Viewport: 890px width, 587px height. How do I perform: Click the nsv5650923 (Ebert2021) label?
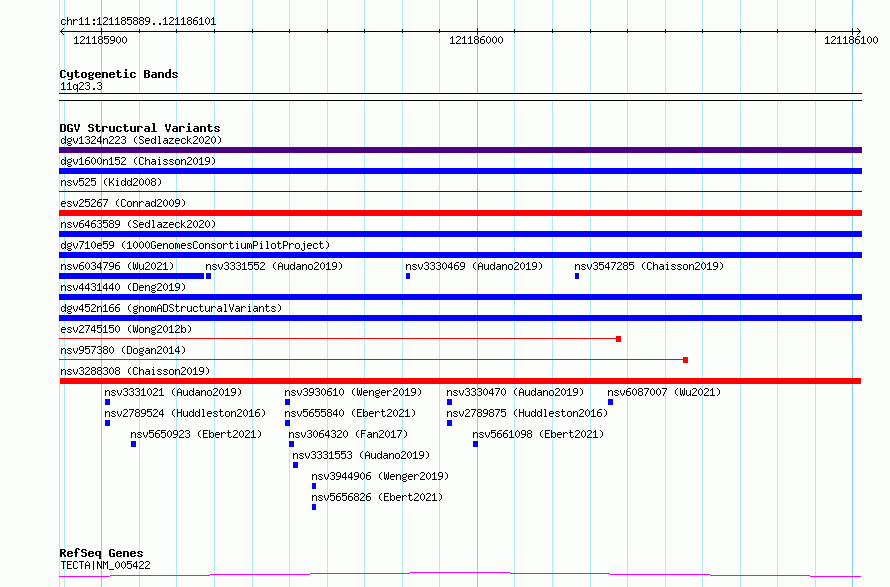(x=196, y=434)
